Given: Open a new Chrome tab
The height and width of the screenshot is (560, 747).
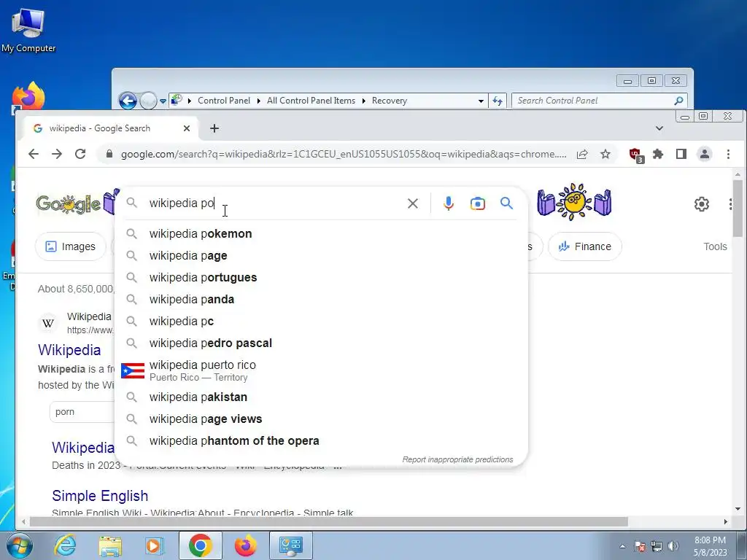Looking at the screenshot, I should tap(214, 128).
